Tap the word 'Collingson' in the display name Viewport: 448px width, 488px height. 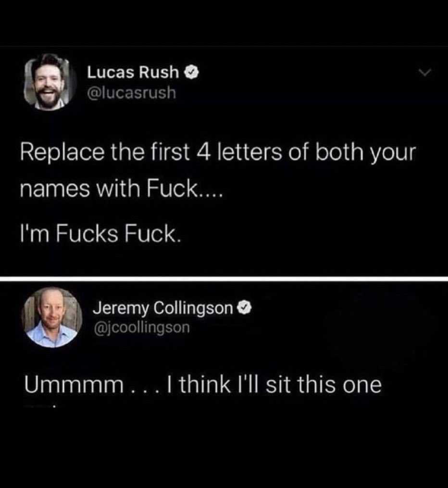coord(193,308)
